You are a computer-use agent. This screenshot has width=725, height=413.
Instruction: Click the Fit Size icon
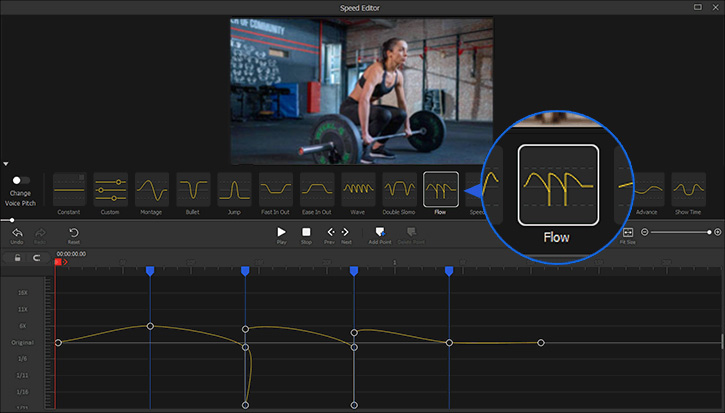(x=628, y=232)
